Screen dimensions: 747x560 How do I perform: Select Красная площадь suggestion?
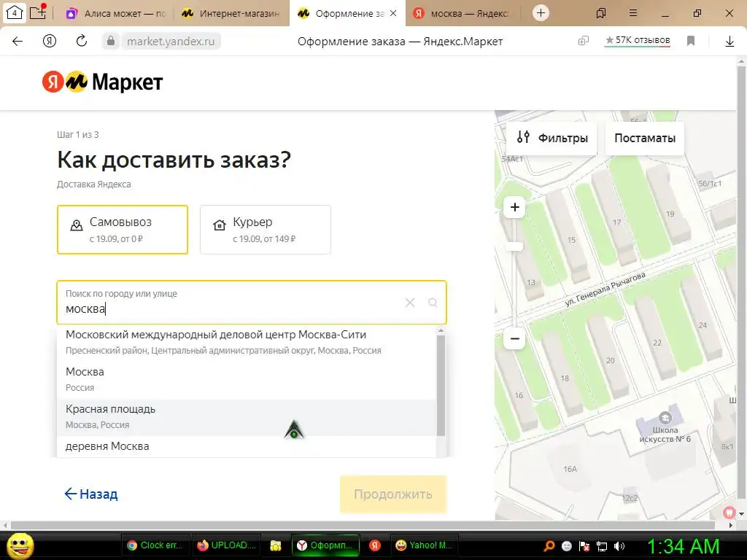pyautogui.click(x=246, y=416)
